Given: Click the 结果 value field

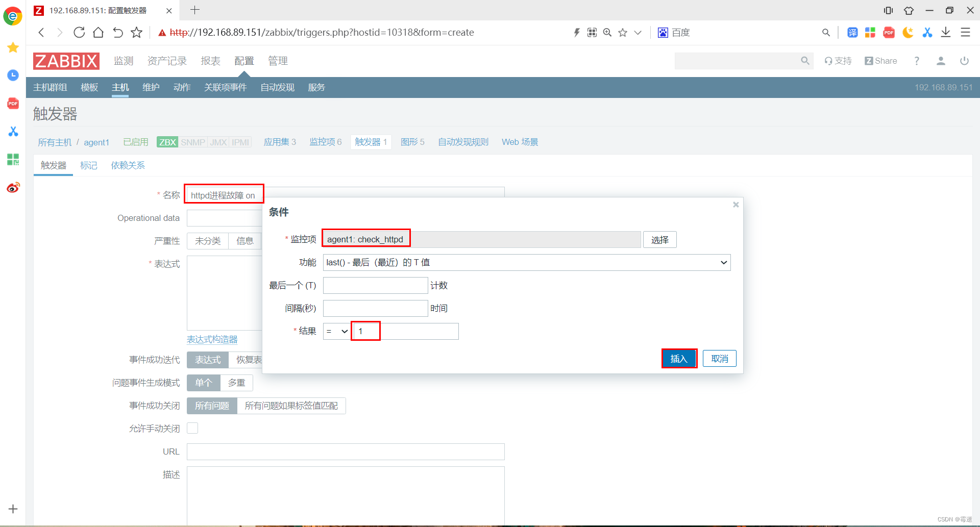Looking at the screenshot, I should click(406, 331).
